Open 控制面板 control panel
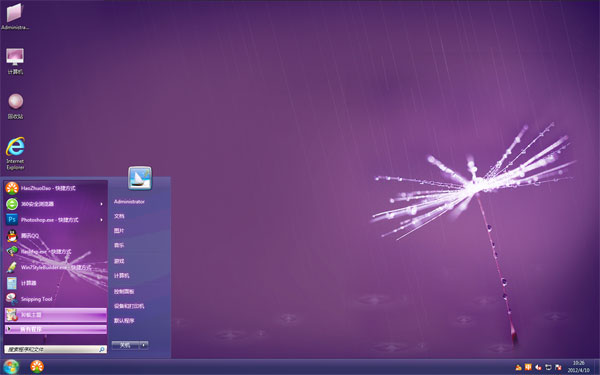 pyautogui.click(x=124, y=291)
